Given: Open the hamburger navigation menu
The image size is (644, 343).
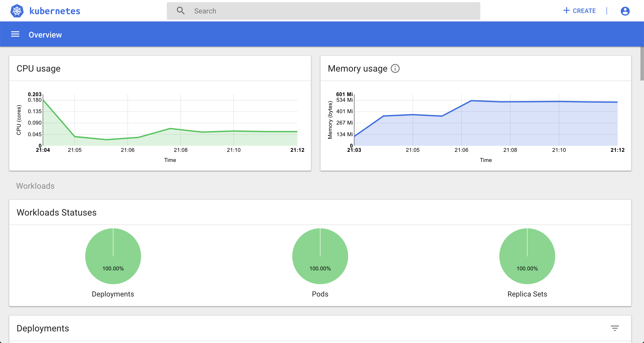Looking at the screenshot, I should point(15,34).
